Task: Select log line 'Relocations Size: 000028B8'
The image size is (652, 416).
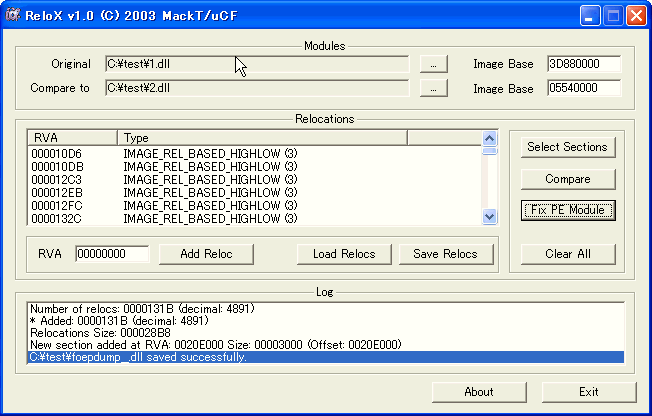Action: pyautogui.click(x=326, y=333)
